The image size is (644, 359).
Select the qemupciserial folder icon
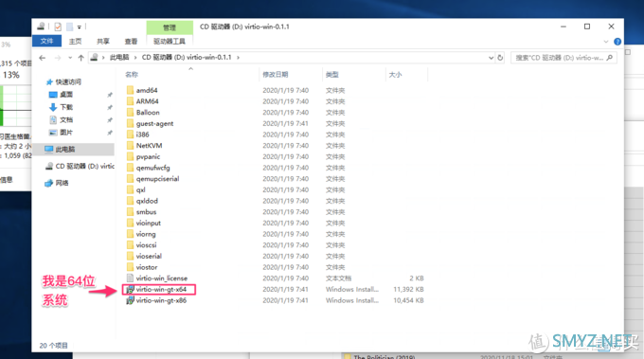point(130,179)
